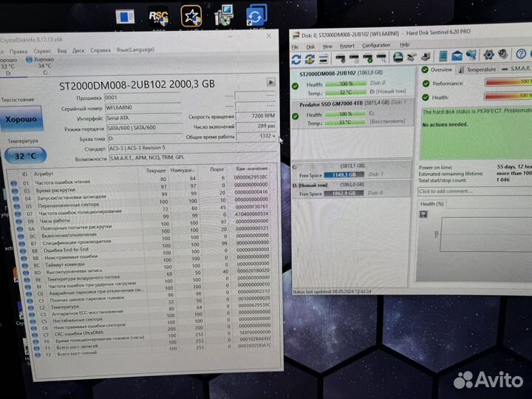Click the star desktop shortcut icon

coord(191,16)
